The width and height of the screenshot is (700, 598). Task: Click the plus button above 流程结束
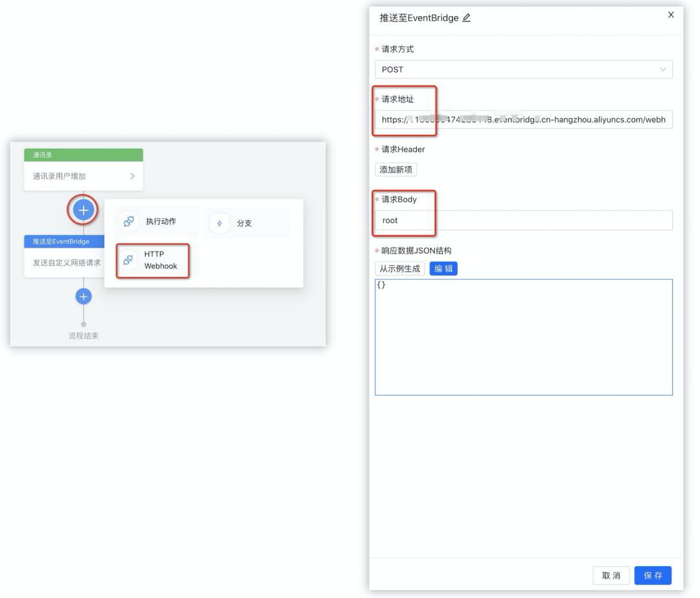click(84, 296)
